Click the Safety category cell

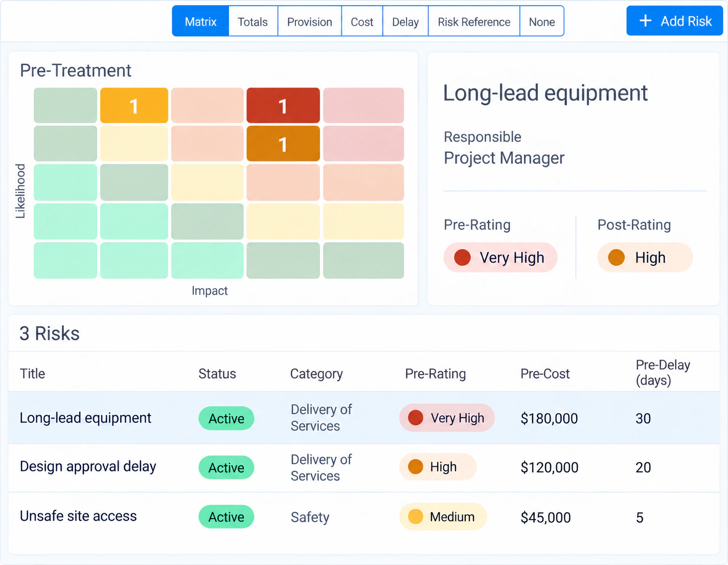pyautogui.click(x=310, y=517)
